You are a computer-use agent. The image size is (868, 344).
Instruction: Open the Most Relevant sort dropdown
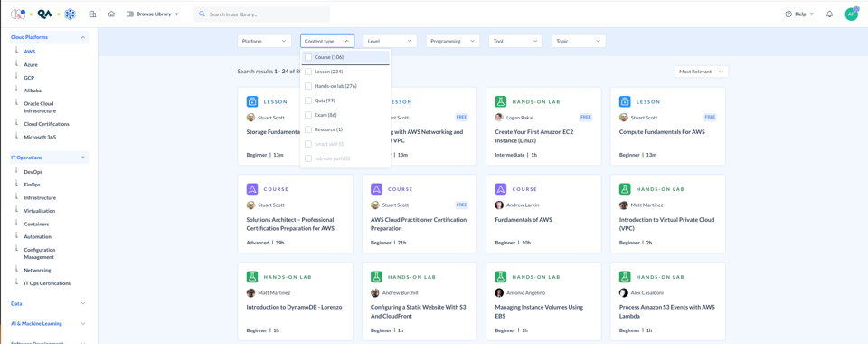[x=702, y=72]
